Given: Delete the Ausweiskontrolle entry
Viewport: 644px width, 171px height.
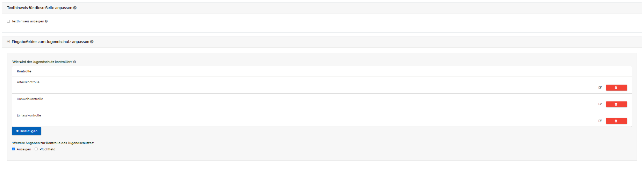Looking at the screenshot, I should (616, 104).
